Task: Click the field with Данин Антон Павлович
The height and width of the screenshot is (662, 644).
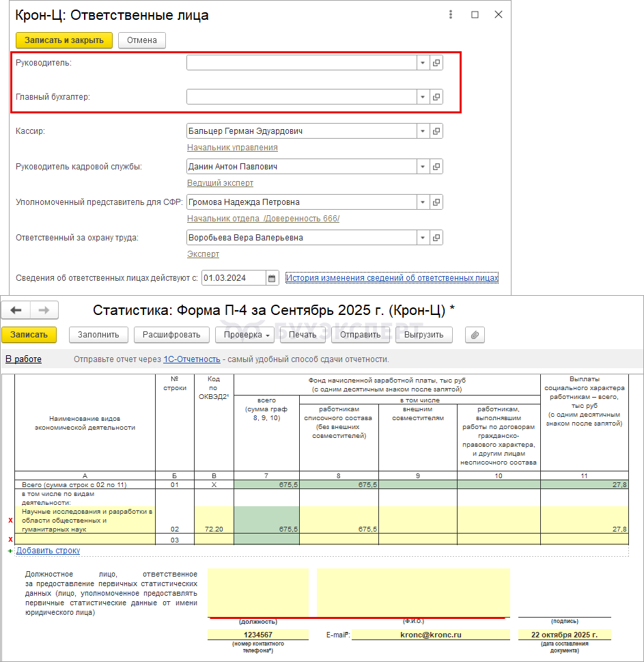Action: (302, 167)
